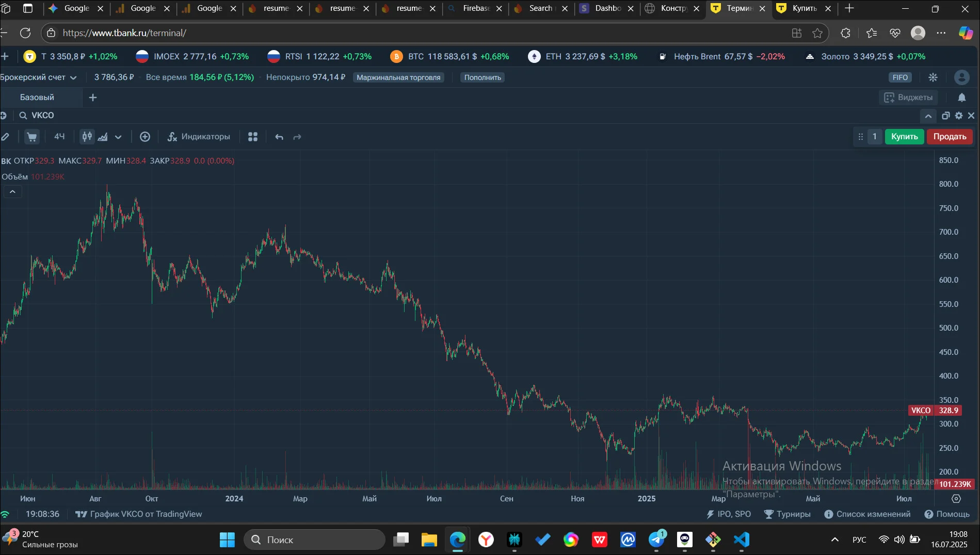The image size is (980, 555).
Task: Click the green Купить button
Action: [905, 136]
